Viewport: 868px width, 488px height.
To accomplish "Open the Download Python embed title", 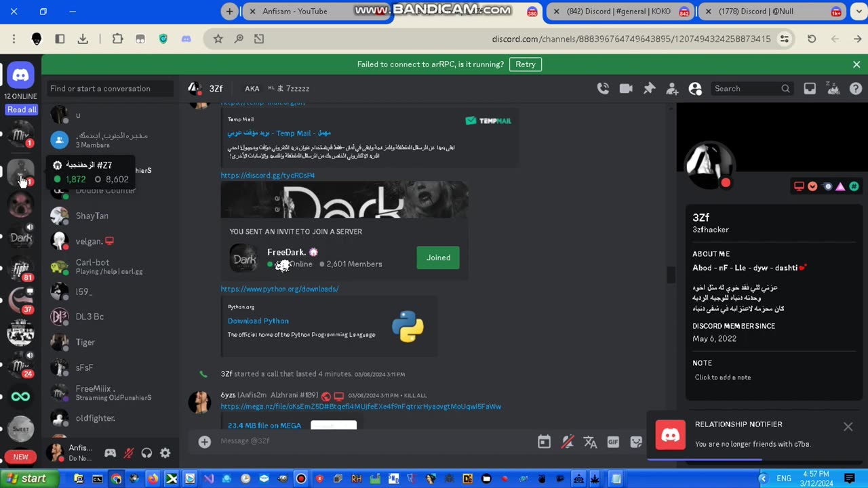I will [258, 321].
